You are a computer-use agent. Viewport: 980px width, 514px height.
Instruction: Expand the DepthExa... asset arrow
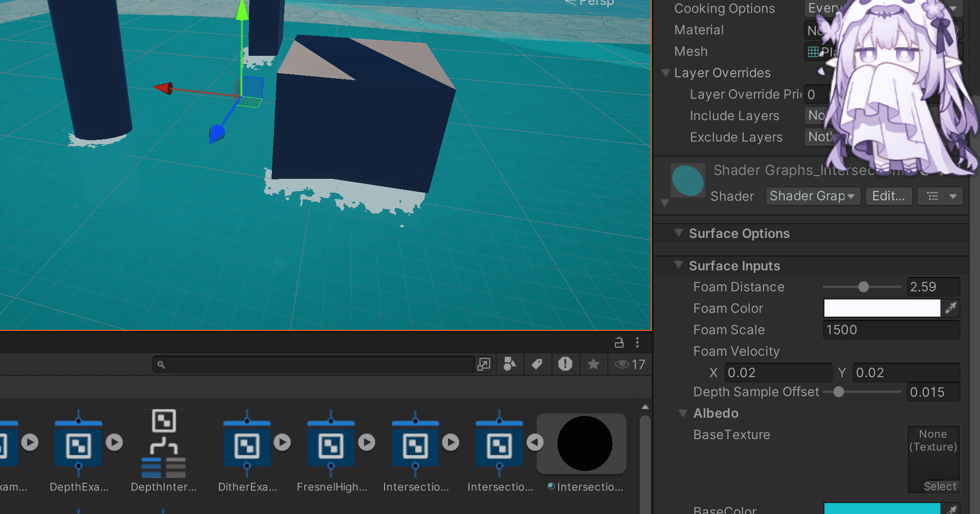114,442
